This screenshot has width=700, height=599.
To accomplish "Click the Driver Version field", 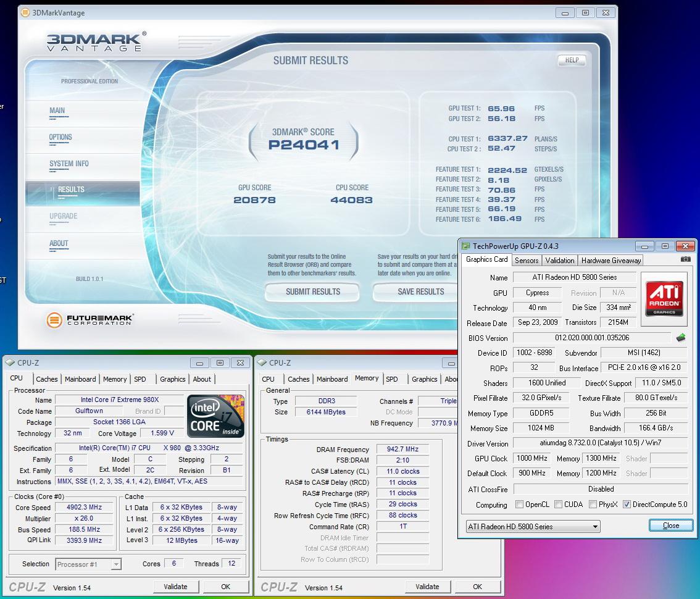I will tap(600, 443).
